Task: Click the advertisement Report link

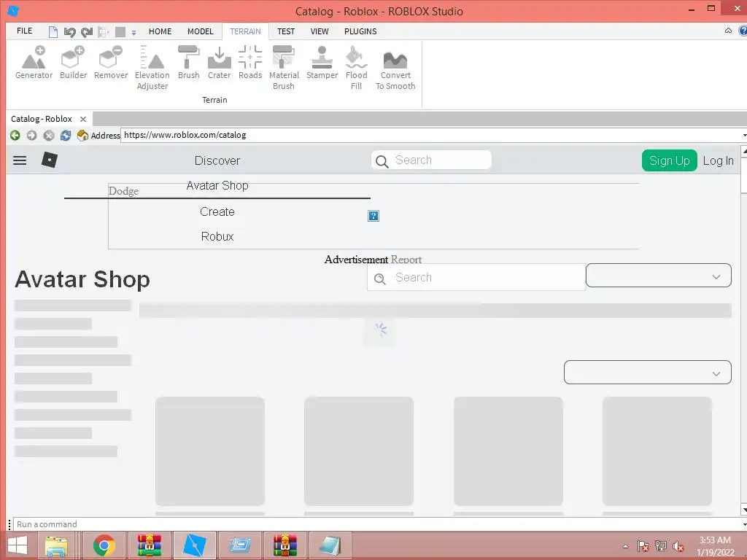Action: coord(406,260)
